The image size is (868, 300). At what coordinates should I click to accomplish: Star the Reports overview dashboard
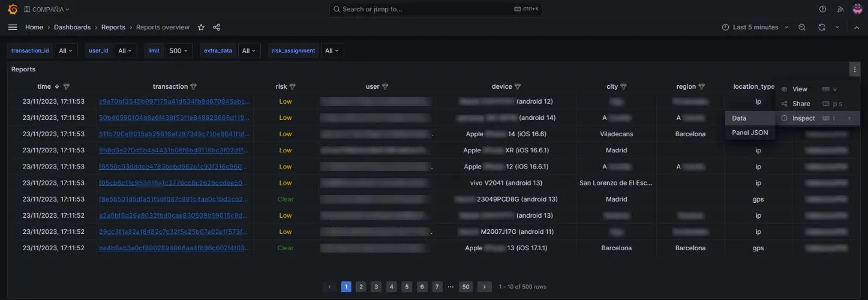[x=201, y=27]
